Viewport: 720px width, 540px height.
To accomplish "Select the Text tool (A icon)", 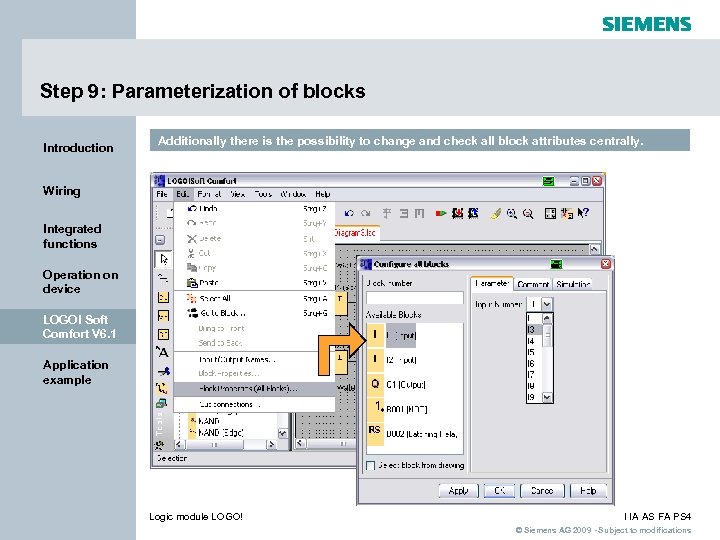I will coord(162,352).
